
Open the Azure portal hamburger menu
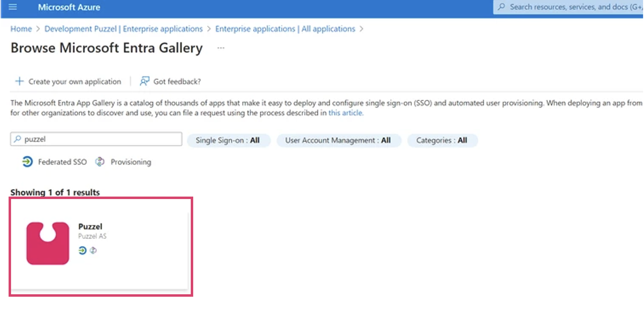tap(13, 7)
